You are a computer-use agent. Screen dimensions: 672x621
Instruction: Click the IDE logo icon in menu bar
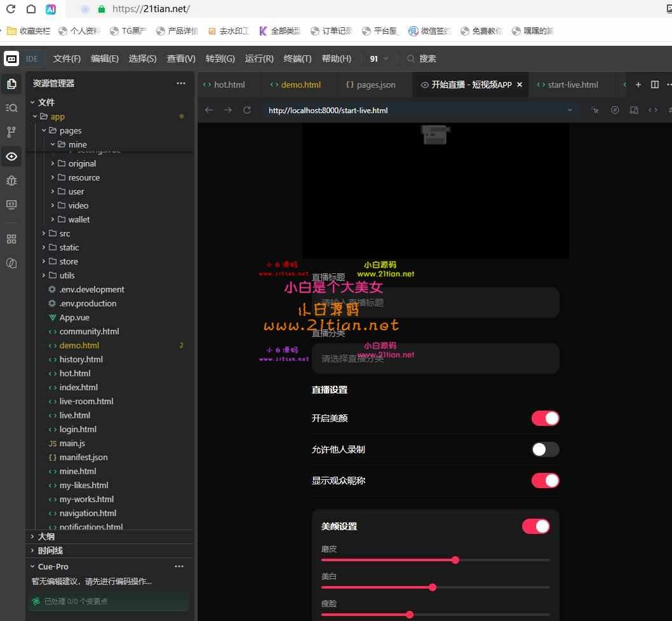(11, 58)
